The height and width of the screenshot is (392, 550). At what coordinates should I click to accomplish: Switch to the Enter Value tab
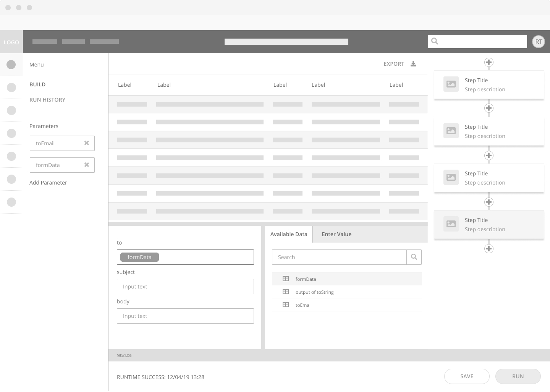[336, 234]
